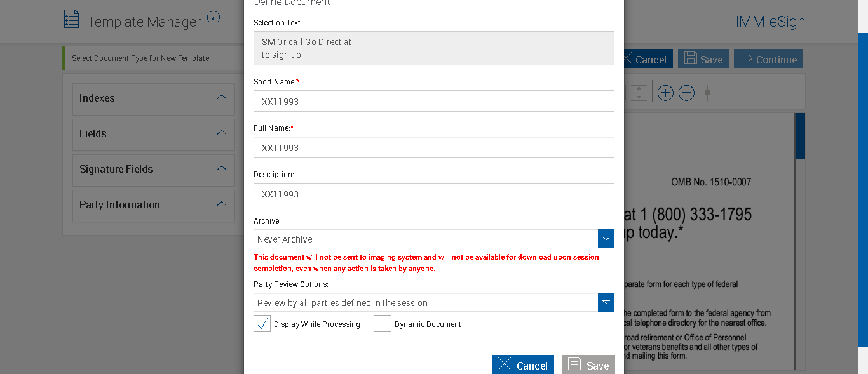The width and height of the screenshot is (868, 374).
Task: Click the crosshair tool in preview toolbar
Action: (707, 93)
